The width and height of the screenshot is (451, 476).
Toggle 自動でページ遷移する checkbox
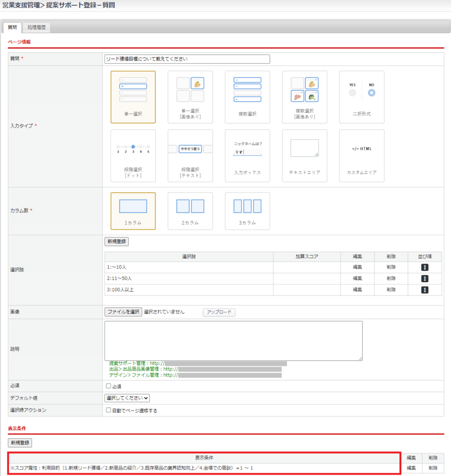point(108,410)
